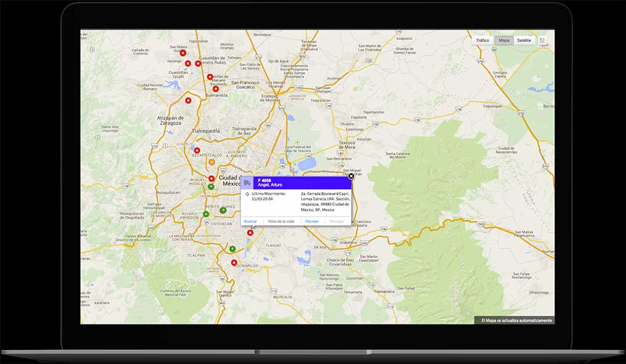Open the map layers legend icon

point(542,40)
